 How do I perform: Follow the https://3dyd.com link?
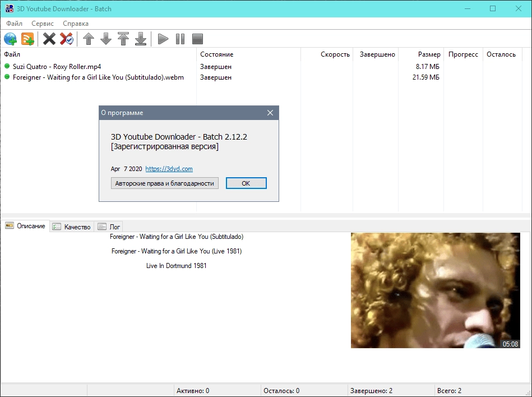click(169, 169)
